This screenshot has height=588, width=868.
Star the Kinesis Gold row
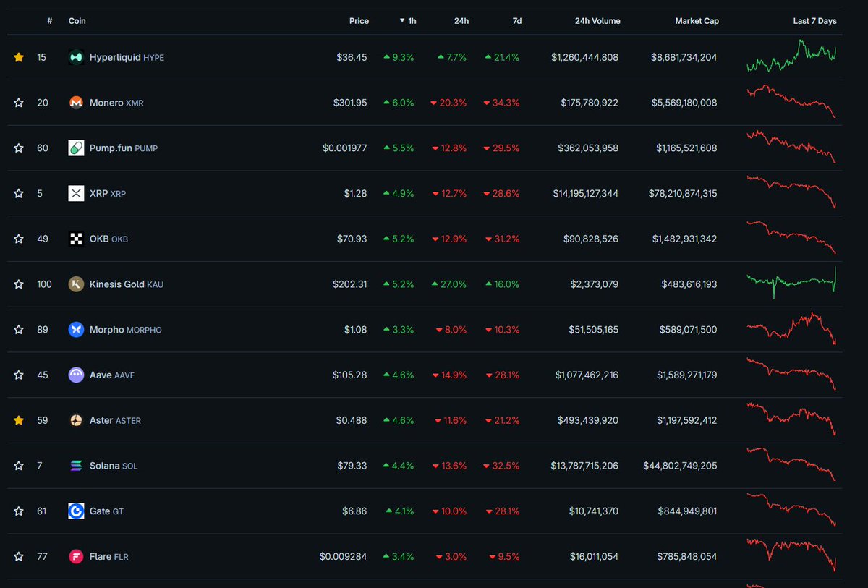click(19, 284)
